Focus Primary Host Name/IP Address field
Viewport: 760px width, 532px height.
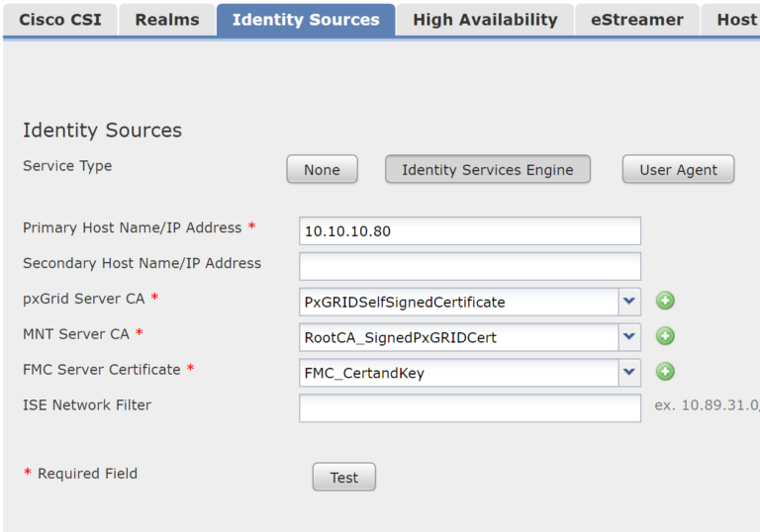(470, 230)
